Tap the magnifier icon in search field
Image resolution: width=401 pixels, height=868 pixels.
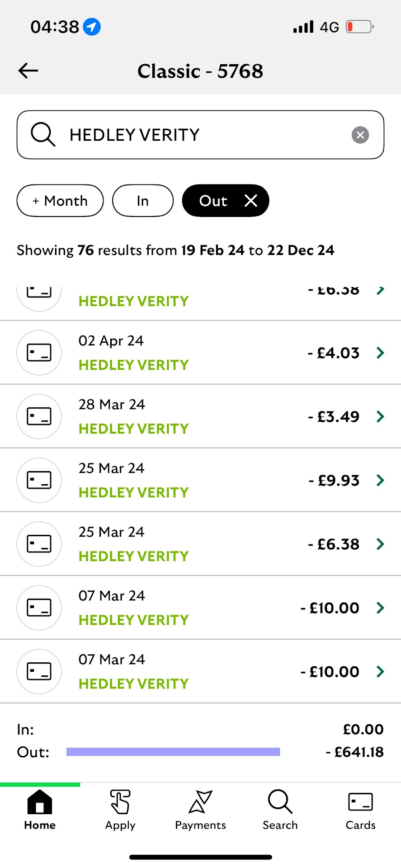[43, 135]
